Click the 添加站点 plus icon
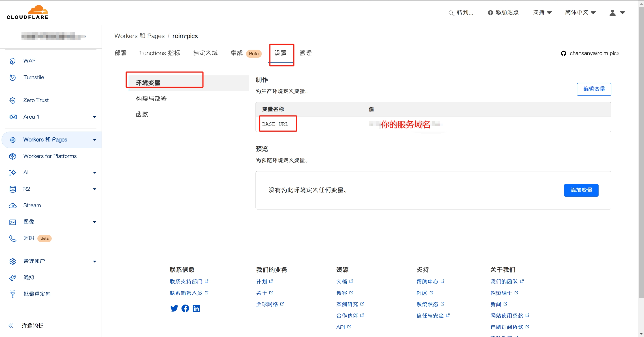Viewport: 644px width, 337px height. pos(490,13)
